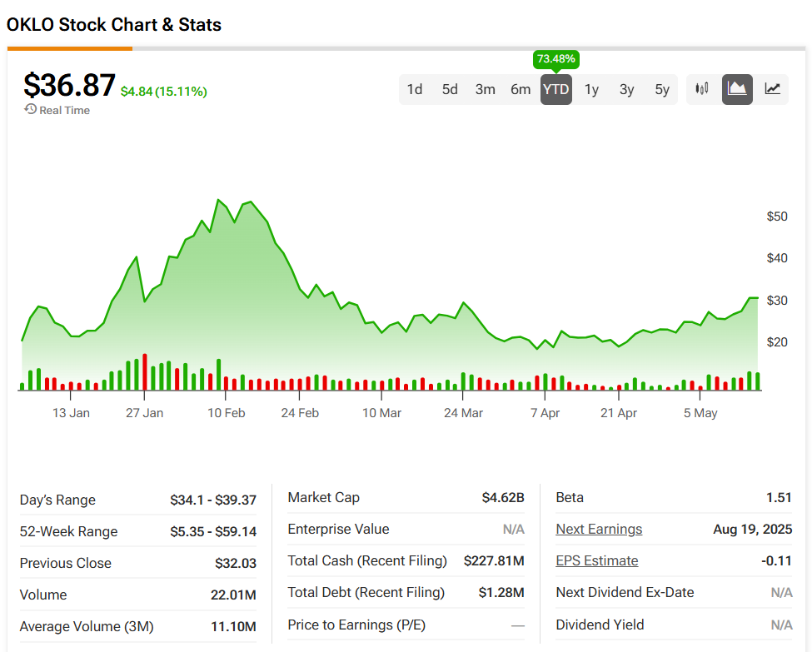Click the Next Dividend Ex-Date label
The width and height of the screenshot is (812, 652).
[625, 592]
